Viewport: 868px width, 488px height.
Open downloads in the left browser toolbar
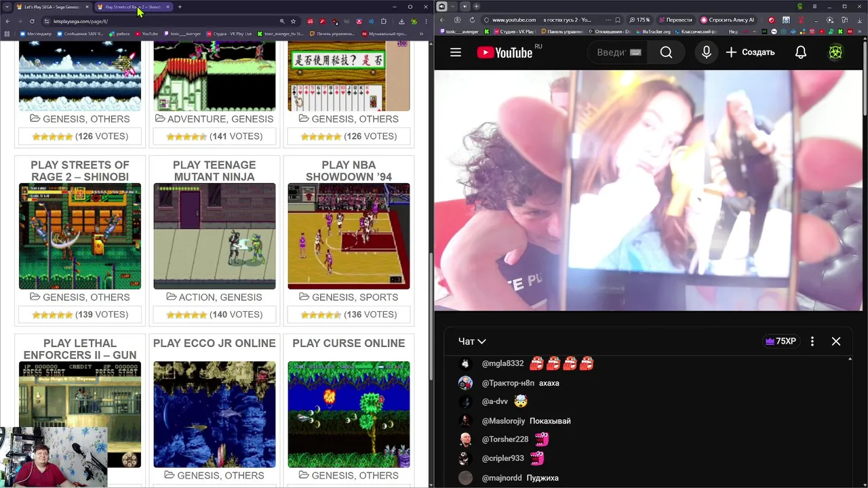(401, 21)
